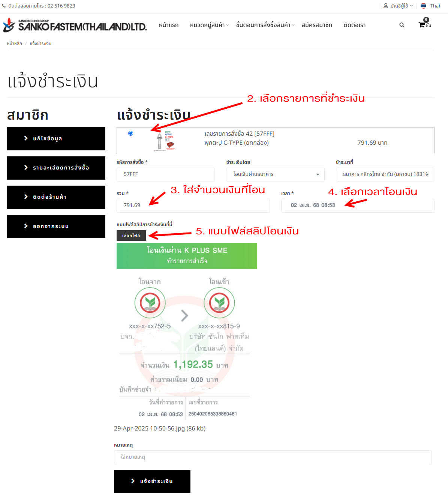
Task: Open the โอนเงินผ่านธนาคาร payment method dropdown
Action: pos(275,174)
